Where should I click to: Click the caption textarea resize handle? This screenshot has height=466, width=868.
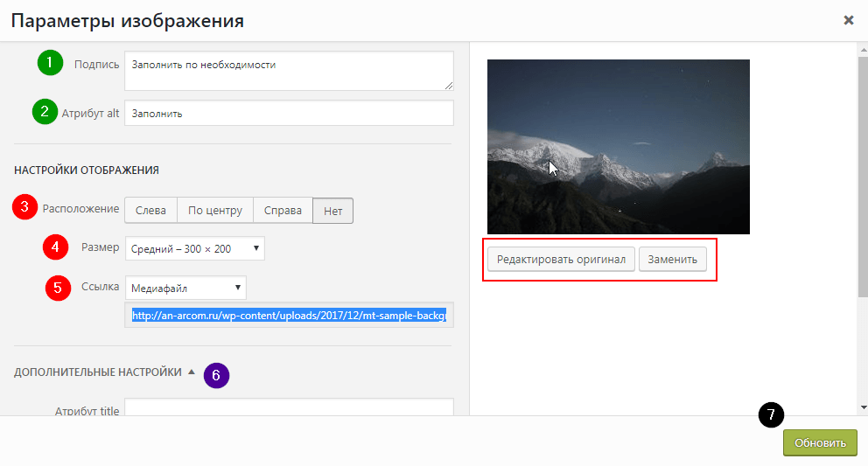click(x=449, y=85)
